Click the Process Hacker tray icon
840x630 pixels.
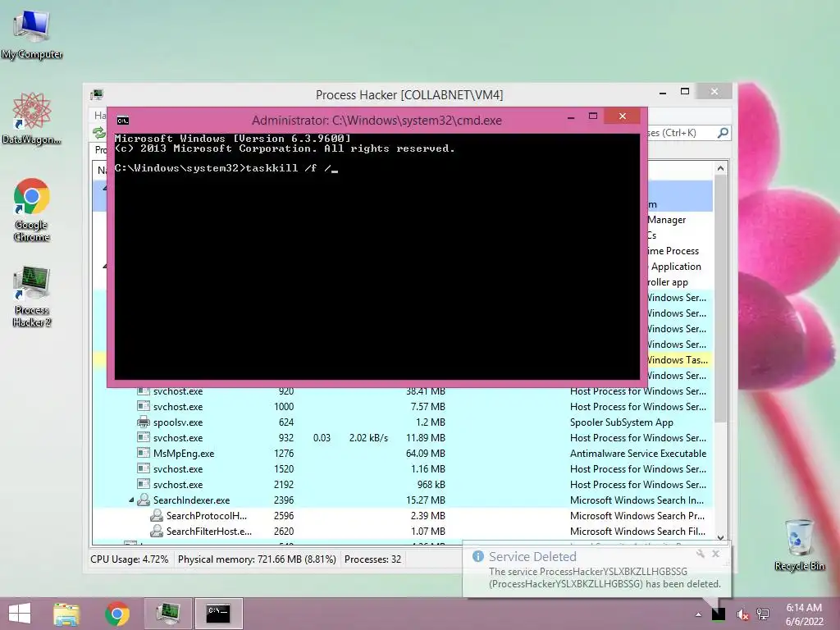click(719, 614)
